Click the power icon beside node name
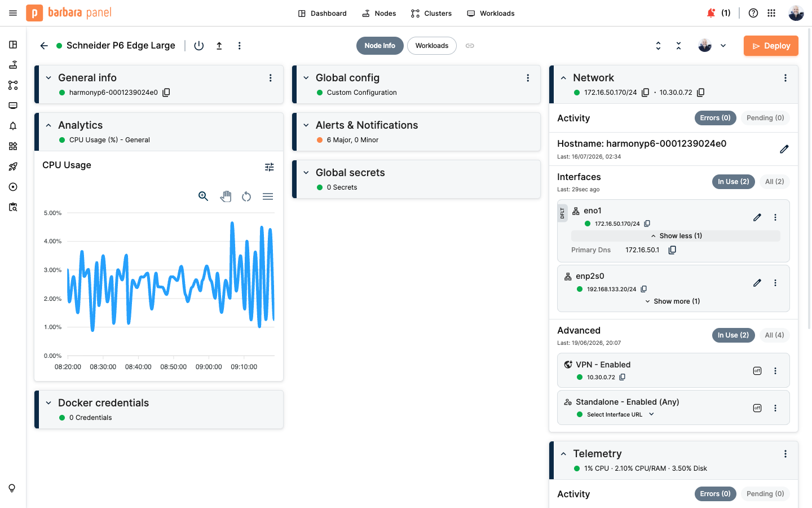Screen dimensions: 812x508 point(199,46)
